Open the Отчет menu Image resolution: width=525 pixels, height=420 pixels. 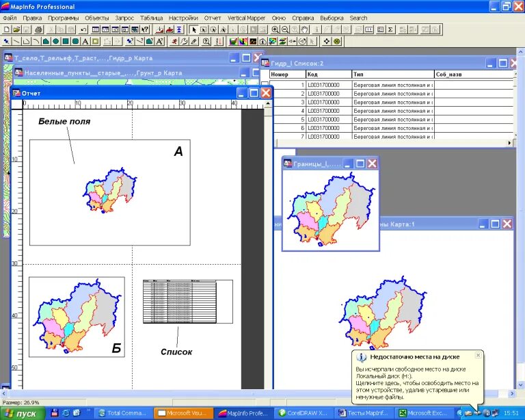[x=213, y=18]
